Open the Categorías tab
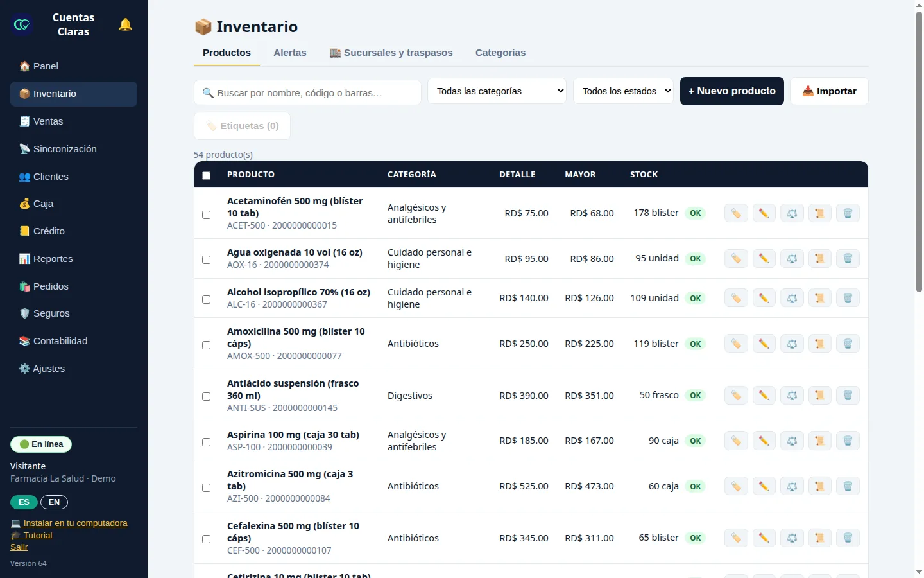 501,53
